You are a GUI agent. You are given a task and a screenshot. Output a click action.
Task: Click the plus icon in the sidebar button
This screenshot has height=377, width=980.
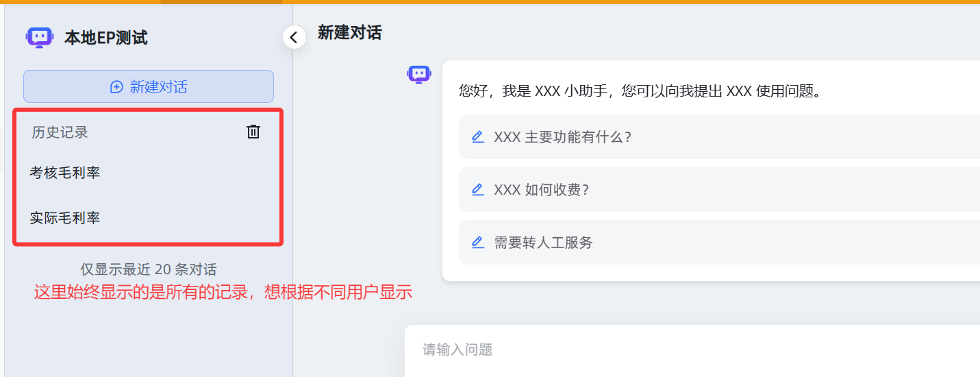tap(116, 87)
